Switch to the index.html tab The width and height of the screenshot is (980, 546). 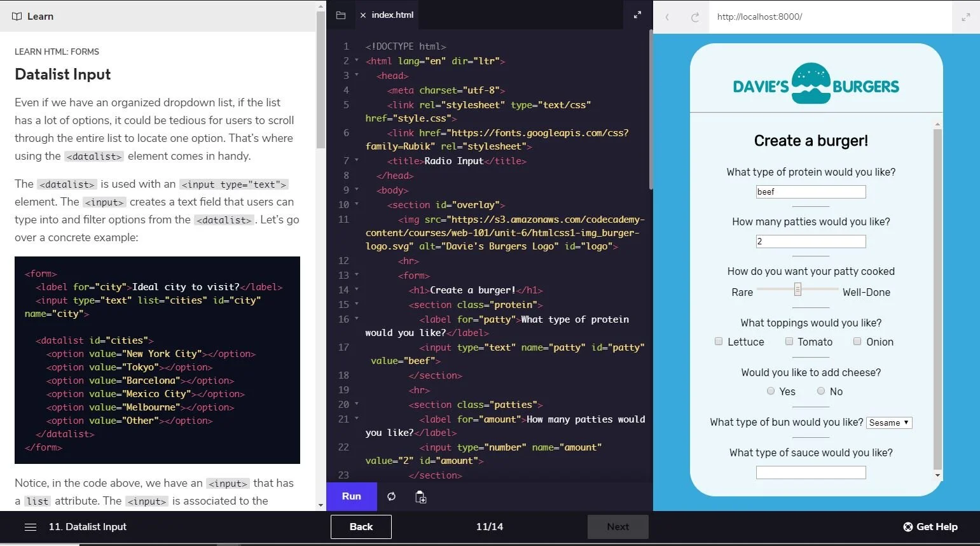(x=392, y=14)
